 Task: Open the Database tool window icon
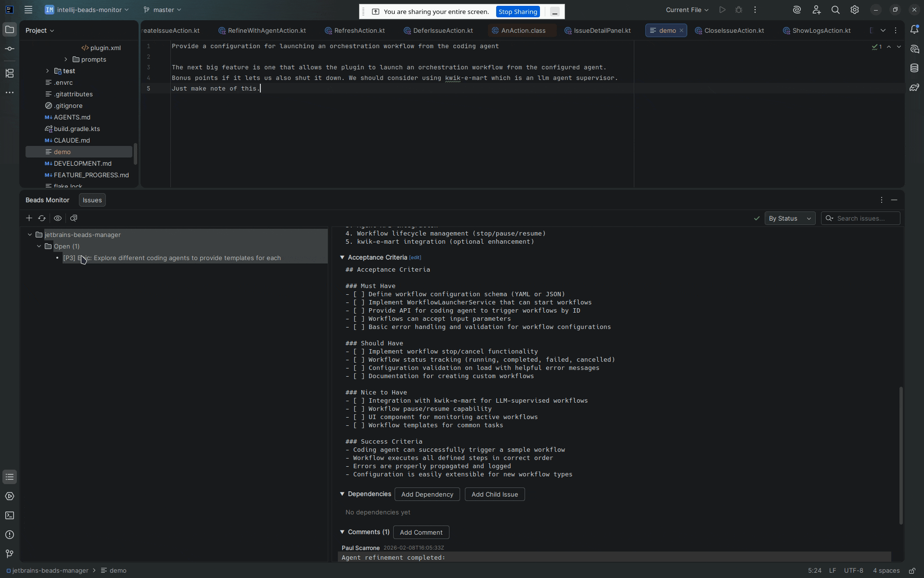[915, 68]
